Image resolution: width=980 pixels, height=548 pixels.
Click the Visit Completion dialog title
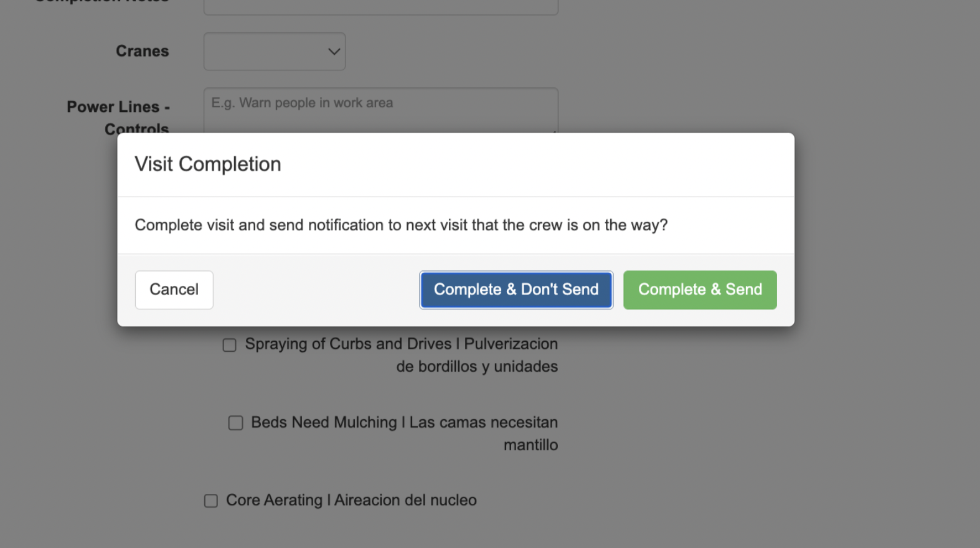click(x=208, y=164)
